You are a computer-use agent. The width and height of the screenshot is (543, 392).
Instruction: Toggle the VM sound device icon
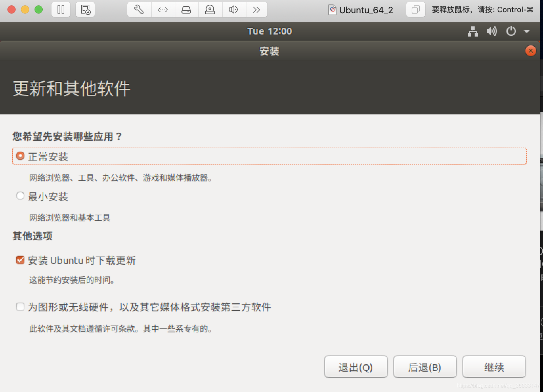(233, 9)
